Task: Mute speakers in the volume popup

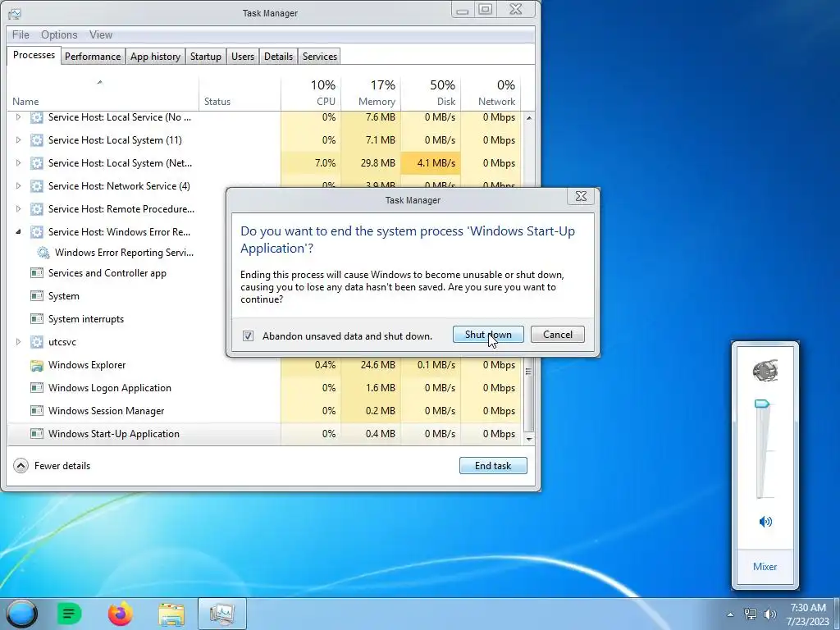Action: [765, 521]
